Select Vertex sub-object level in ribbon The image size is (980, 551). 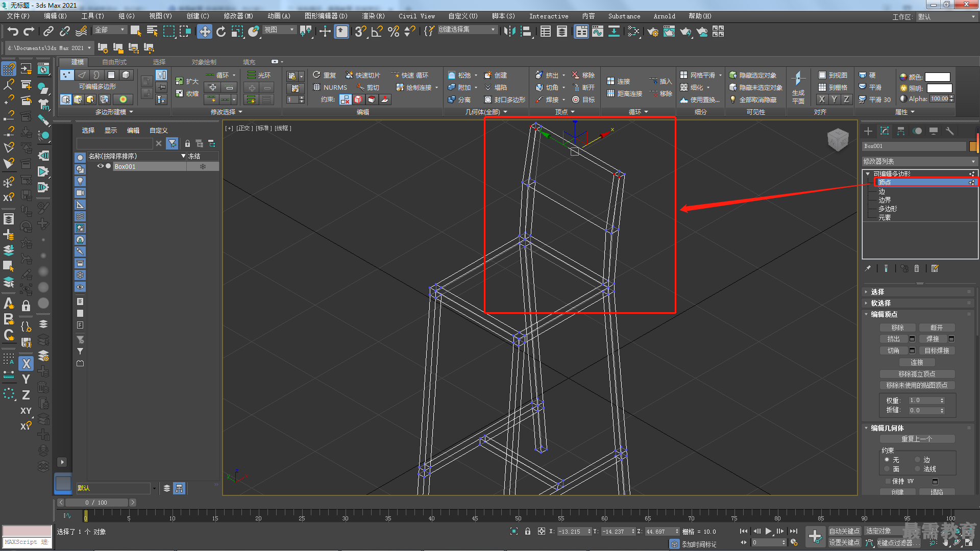(66, 75)
